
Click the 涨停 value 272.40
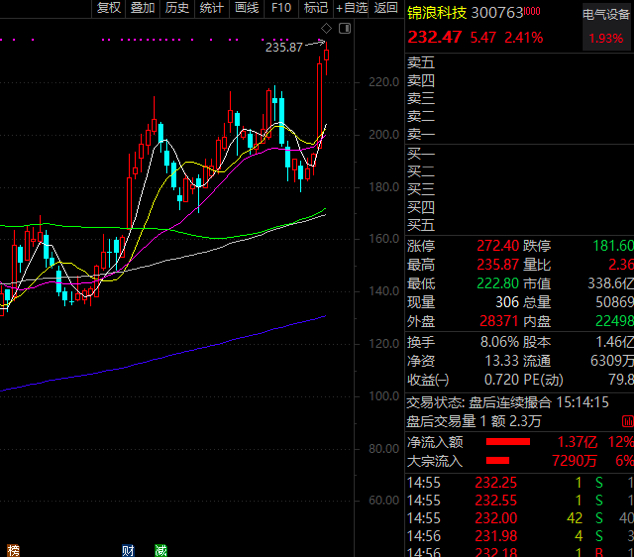tap(498, 246)
